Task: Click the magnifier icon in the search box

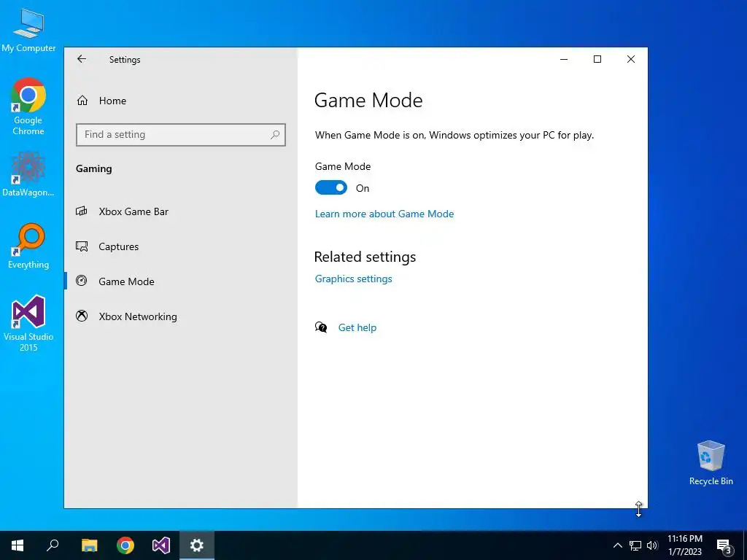Action: point(275,135)
